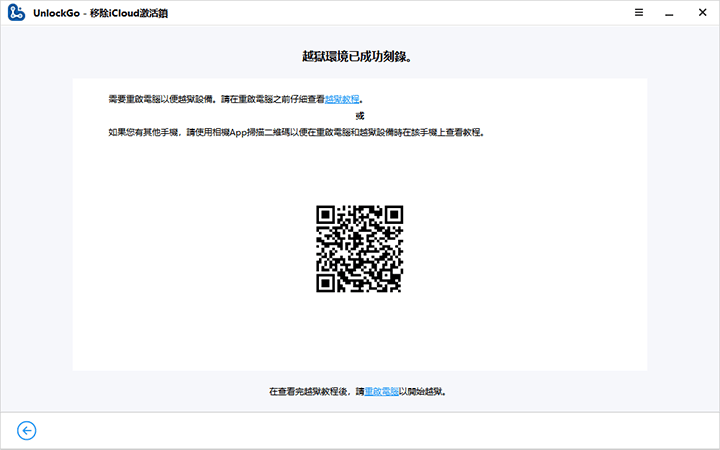Screen dimensions: 720x450
Task: Click the back arrow button
Action: (27, 430)
